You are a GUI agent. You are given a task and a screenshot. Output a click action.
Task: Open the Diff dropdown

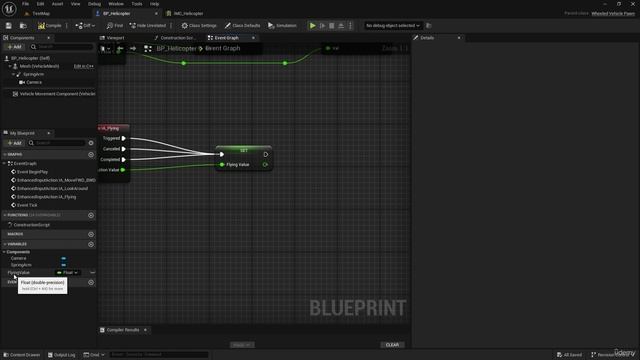coord(85,26)
